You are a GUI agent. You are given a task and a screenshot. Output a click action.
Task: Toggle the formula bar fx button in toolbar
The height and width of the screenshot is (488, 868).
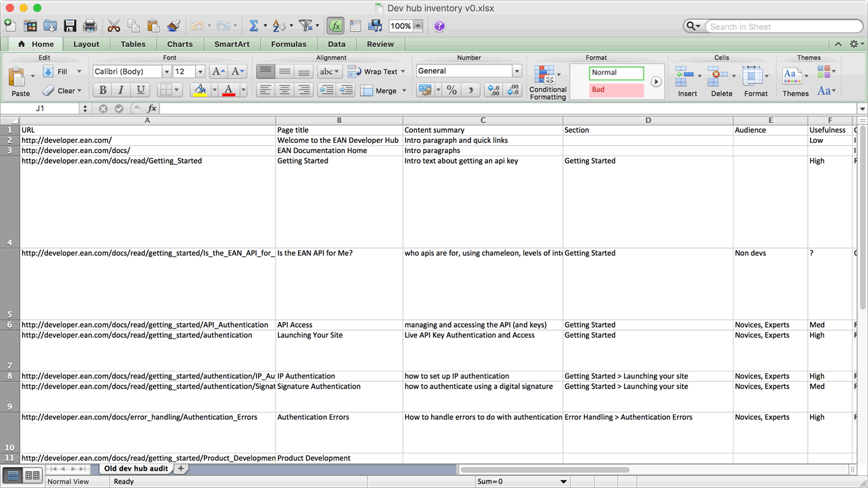[x=336, y=25]
